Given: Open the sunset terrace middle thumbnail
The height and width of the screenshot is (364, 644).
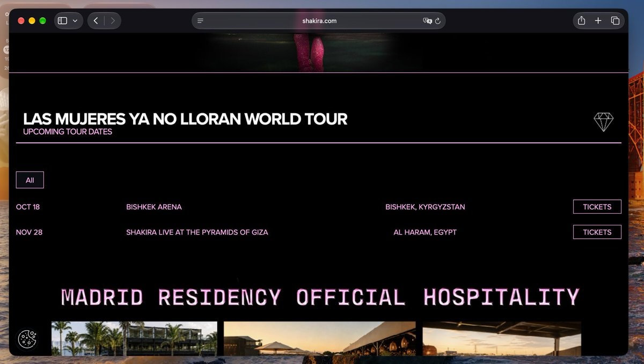Looking at the screenshot, I should (320, 338).
